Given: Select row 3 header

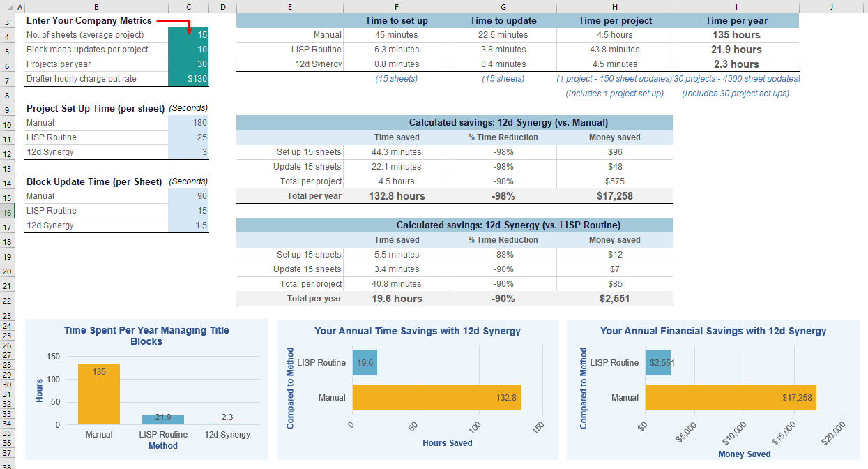Looking at the screenshot, I should pos(6,22).
